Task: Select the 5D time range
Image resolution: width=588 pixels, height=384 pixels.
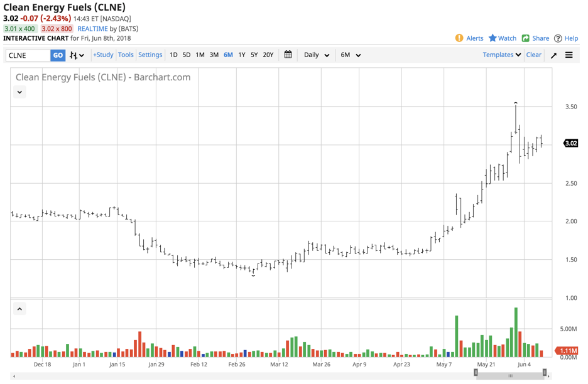Action: point(187,55)
